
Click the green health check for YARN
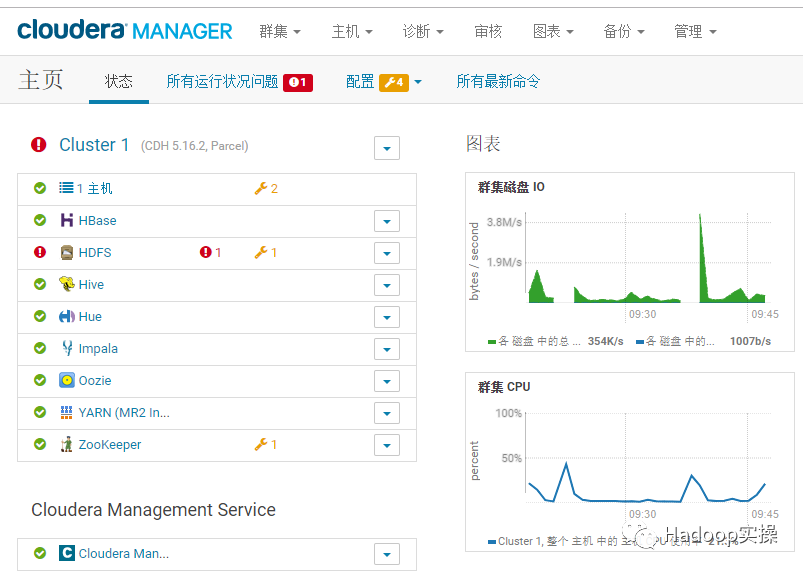click(40, 412)
